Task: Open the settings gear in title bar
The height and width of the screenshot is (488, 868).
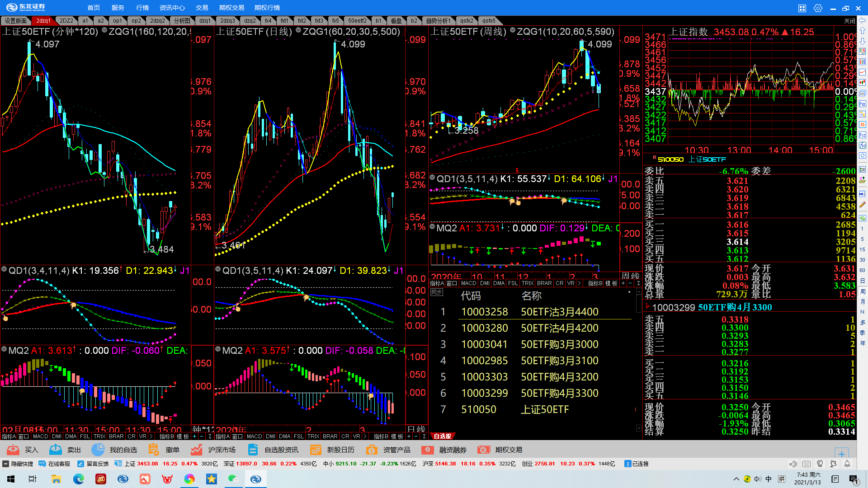Action: (x=817, y=8)
